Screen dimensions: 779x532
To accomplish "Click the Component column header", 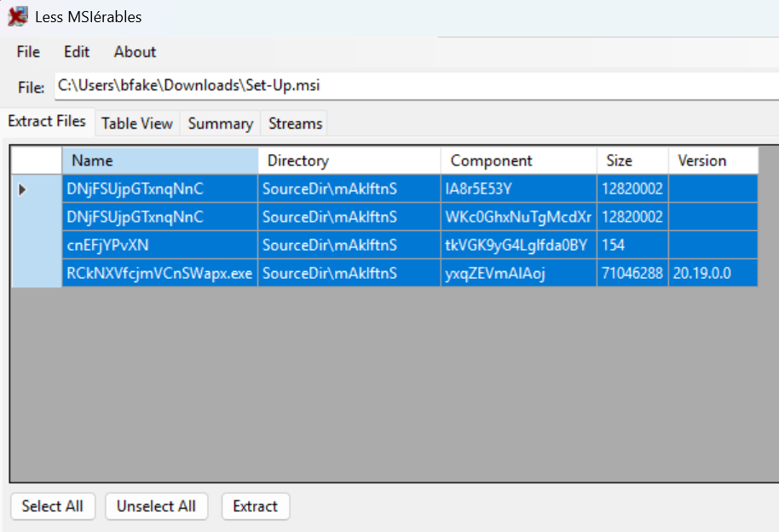I will (519, 160).
